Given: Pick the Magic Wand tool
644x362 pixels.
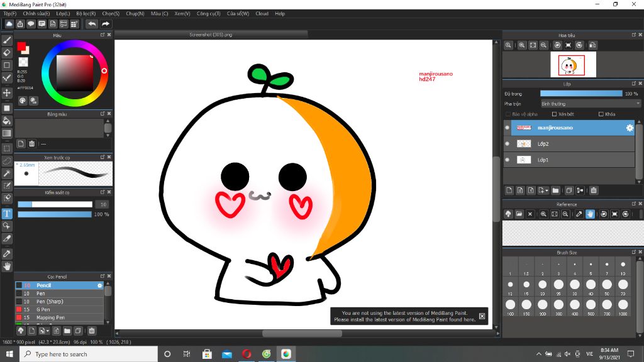Looking at the screenshot, I should click(x=7, y=173).
